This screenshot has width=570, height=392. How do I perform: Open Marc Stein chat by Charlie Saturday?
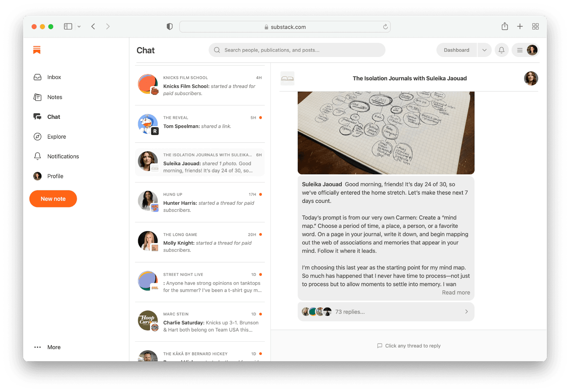click(200, 322)
